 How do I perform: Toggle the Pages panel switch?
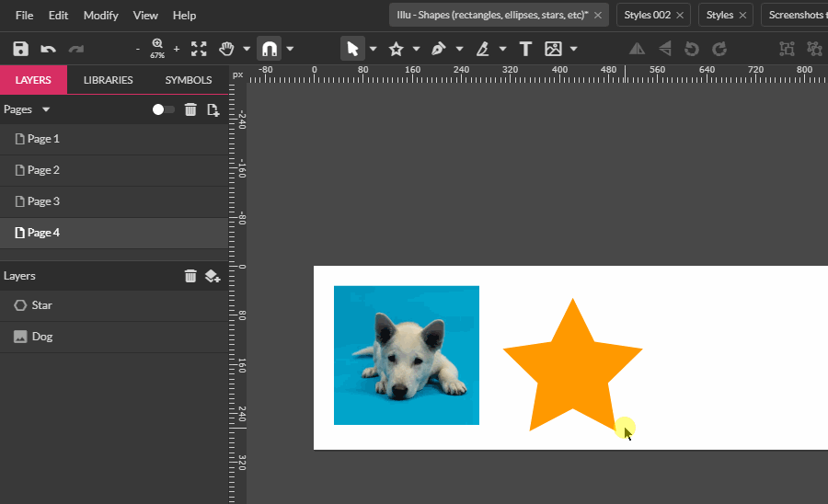(x=163, y=109)
